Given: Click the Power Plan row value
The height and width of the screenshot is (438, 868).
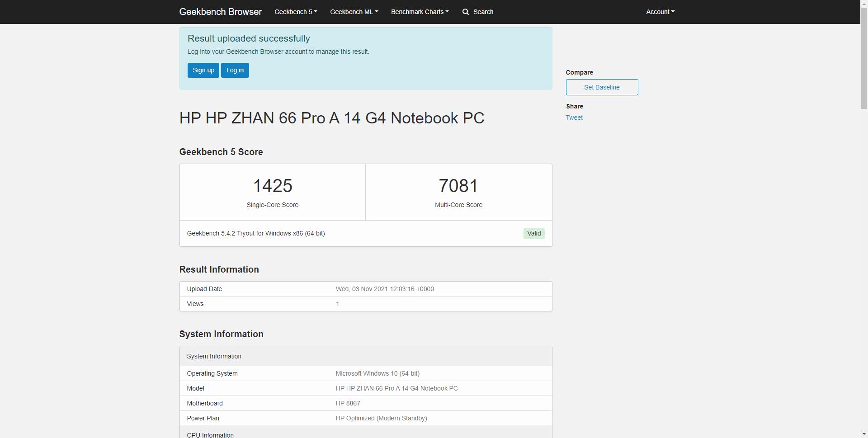Looking at the screenshot, I should tap(381, 418).
